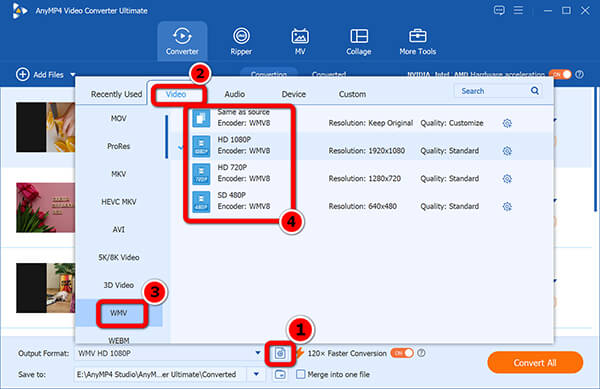Screen dimensions: 600x389
Task: Choose MOV in format list
Action: coord(119,119)
